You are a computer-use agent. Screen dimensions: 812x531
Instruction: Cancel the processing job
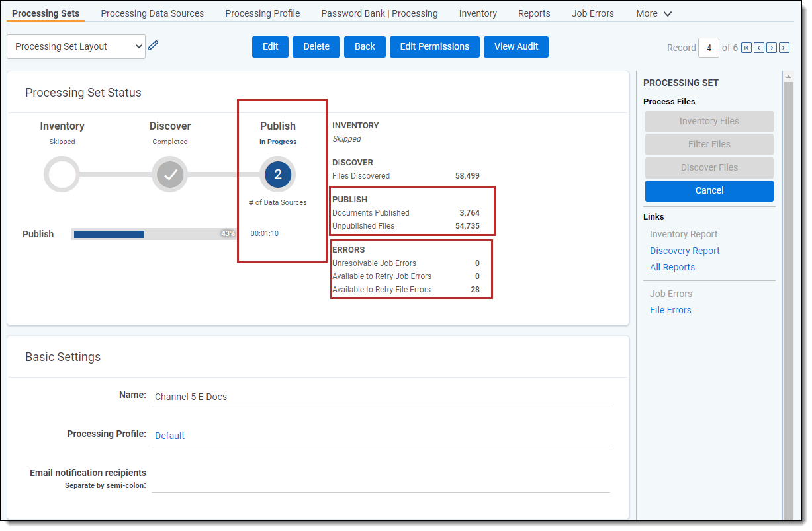tap(709, 190)
